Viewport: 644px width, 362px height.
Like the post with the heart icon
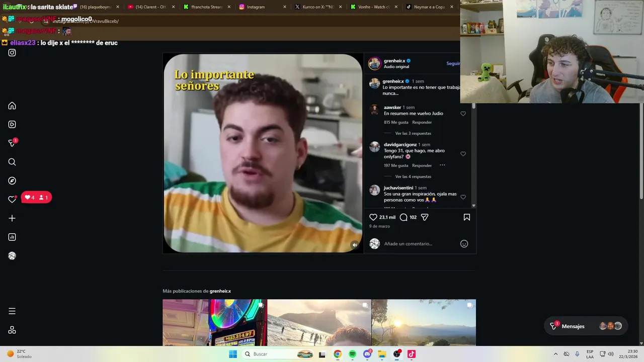373,217
